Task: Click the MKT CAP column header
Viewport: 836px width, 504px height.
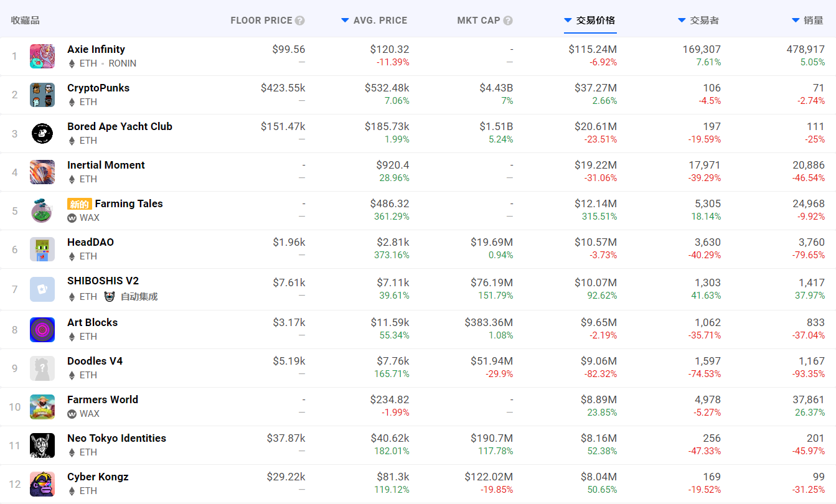Action: (x=479, y=21)
